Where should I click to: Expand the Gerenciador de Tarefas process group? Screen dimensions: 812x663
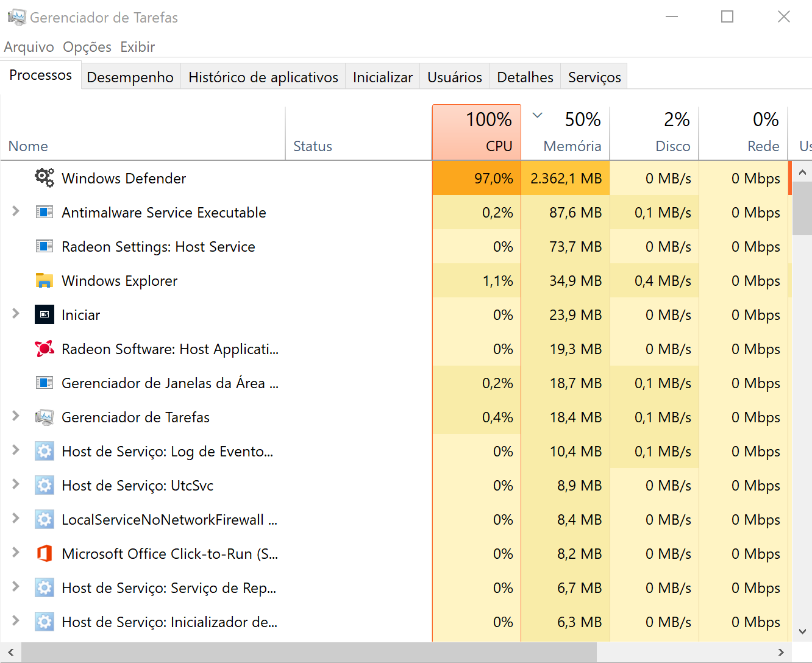pyautogui.click(x=16, y=416)
